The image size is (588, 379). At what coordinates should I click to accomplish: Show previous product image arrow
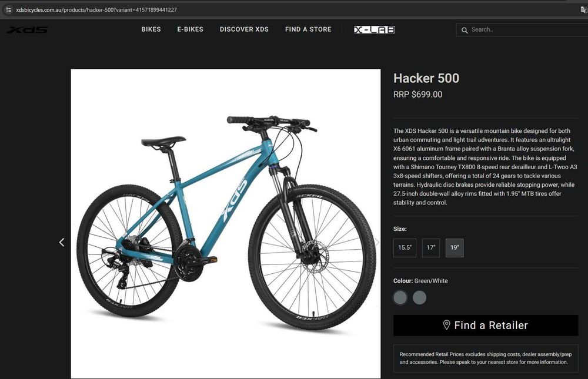click(x=62, y=242)
